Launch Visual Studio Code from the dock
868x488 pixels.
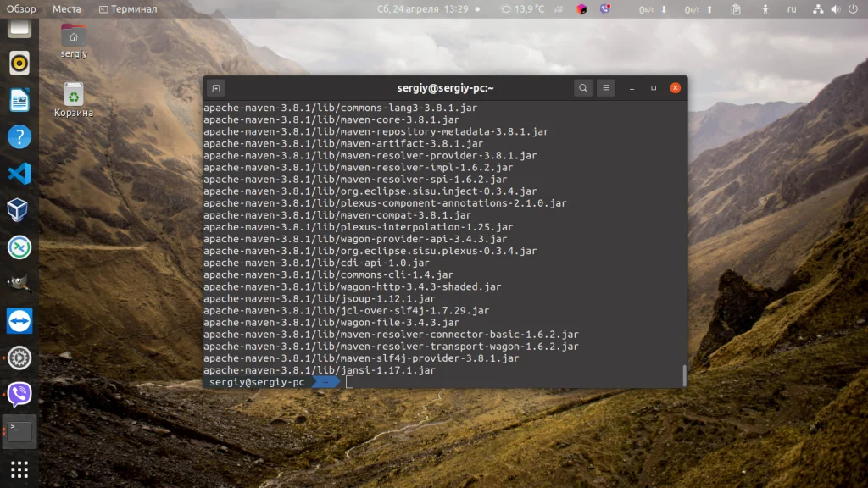tap(19, 174)
